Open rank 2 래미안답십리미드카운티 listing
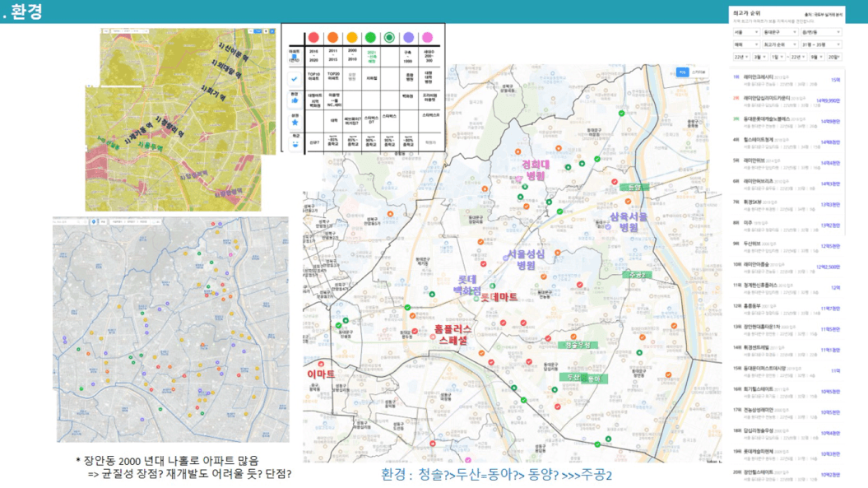This screenshot has height=488, width=868. coord(786,101)
